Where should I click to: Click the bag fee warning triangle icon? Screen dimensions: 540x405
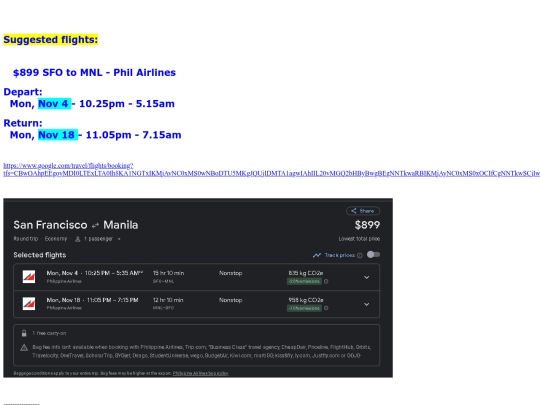(x=24, y=347)
